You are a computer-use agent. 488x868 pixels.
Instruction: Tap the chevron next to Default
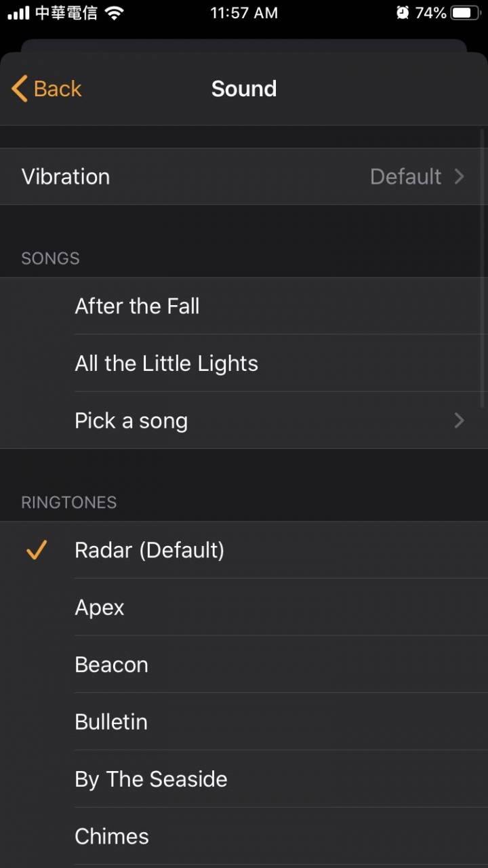(x=459, y=176)
